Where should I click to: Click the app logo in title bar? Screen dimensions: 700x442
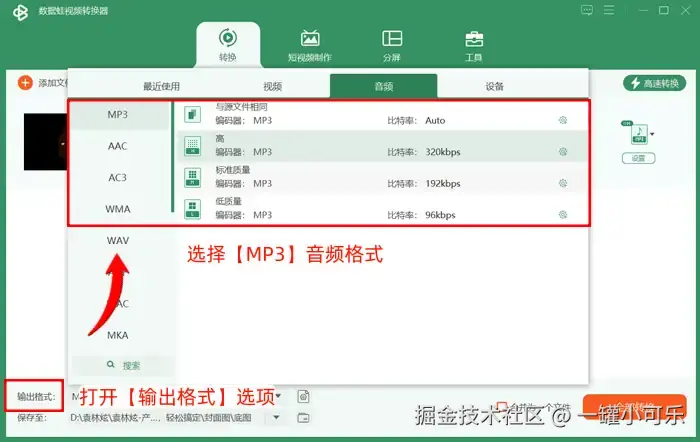pos(20,12)
